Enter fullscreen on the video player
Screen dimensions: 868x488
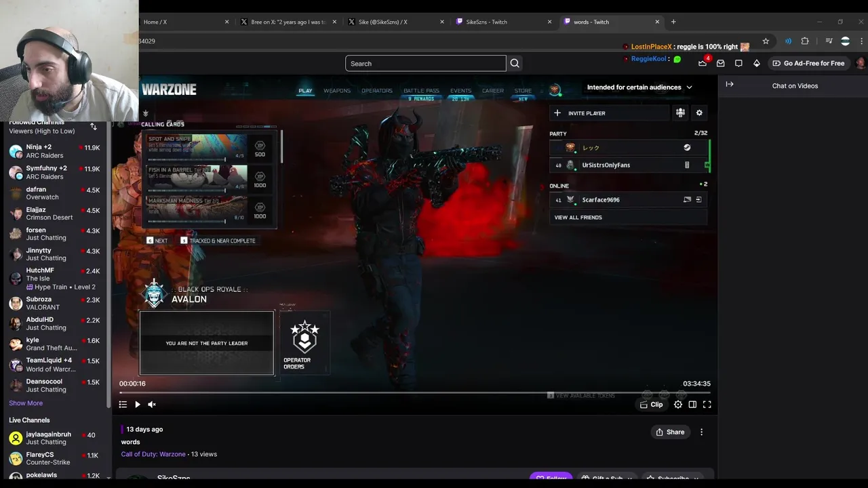(x=707, y=405)
